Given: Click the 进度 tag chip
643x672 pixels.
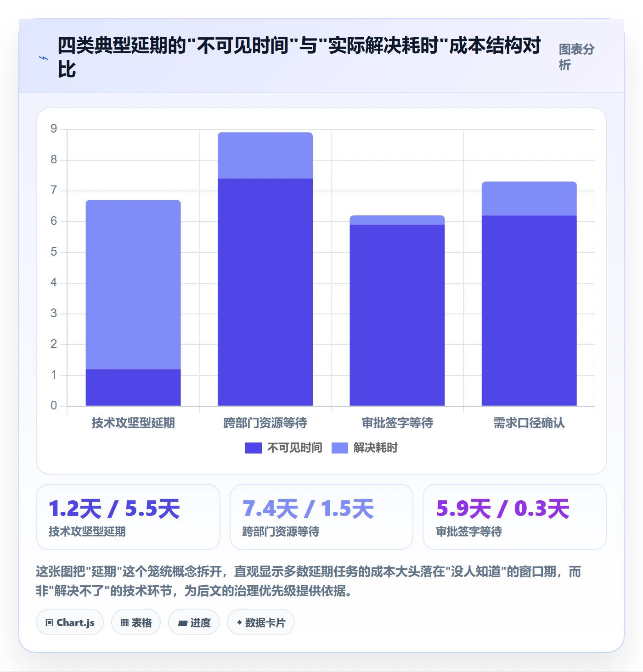Looking at the screenshot, I should [x=194, y=622].
